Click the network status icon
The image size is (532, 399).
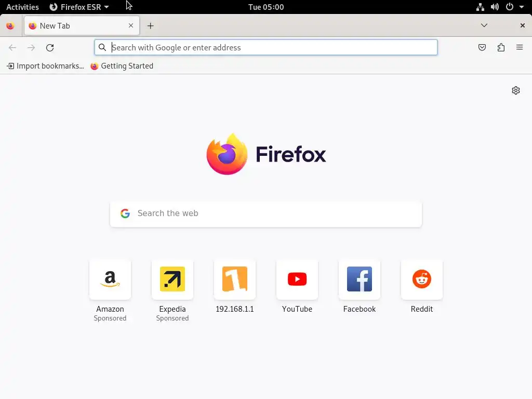coord(480,7)
